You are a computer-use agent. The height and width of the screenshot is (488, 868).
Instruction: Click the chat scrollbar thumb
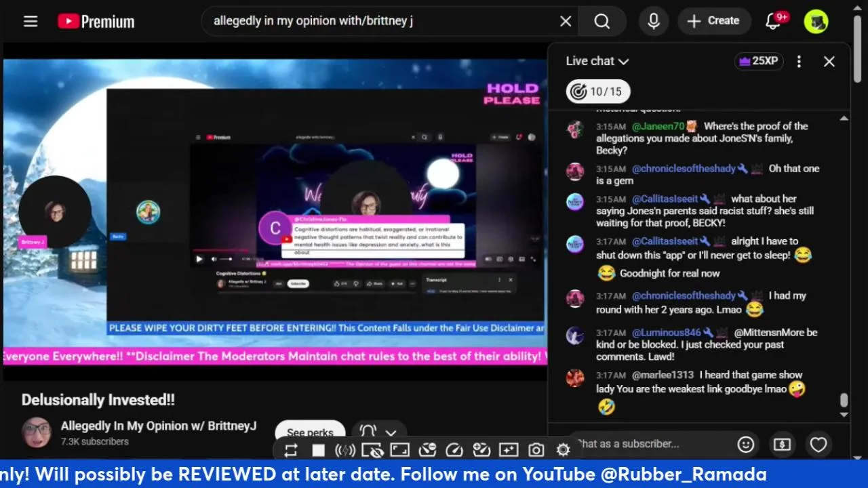(844, 401)
